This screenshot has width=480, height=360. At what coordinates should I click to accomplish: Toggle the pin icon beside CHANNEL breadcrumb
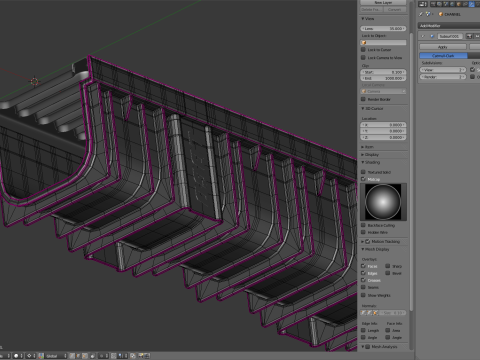tap(421, 14)
